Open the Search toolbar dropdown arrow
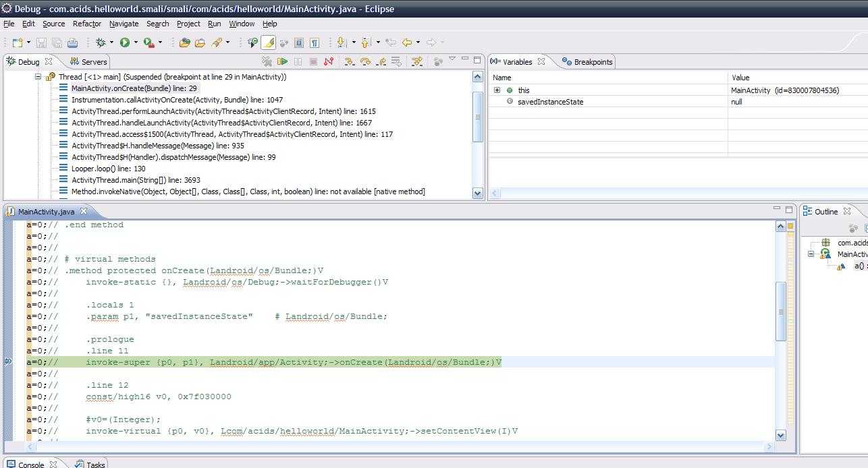868x468 pixels. (227, 42)
